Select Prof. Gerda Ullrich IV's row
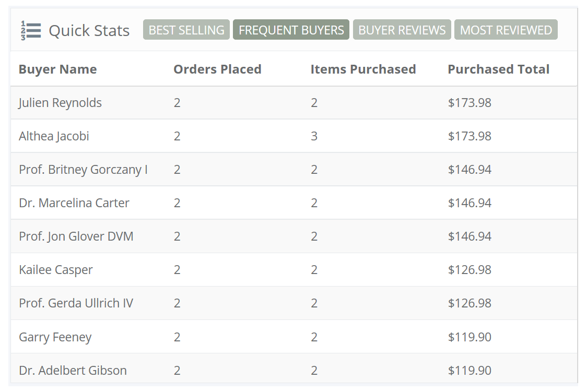 pos(76,303)
